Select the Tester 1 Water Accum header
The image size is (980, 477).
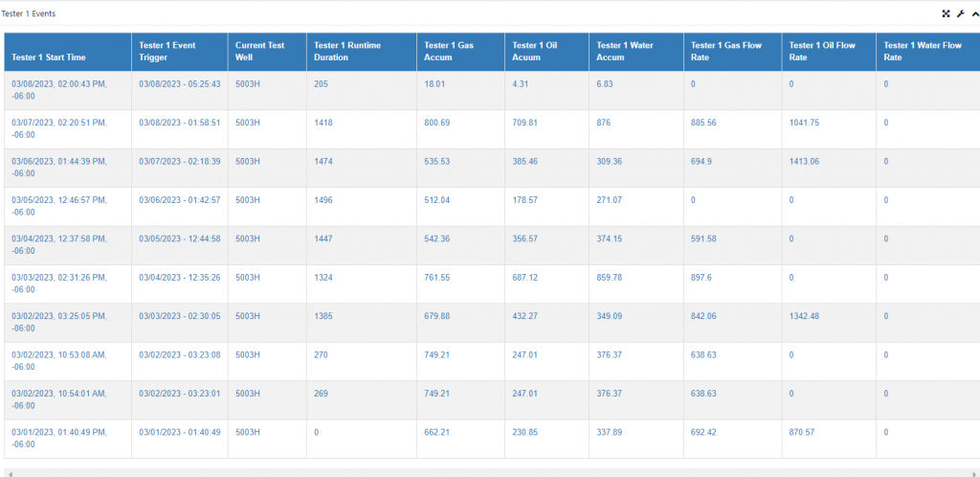point(625,52)
